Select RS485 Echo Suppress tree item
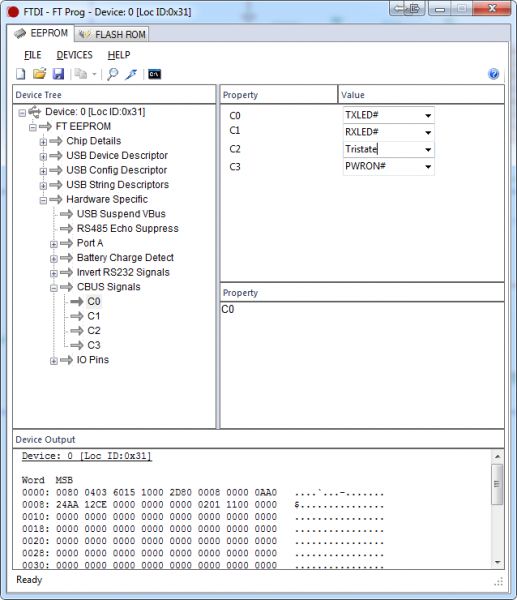517x600 pixels. (x=127, y=228)
